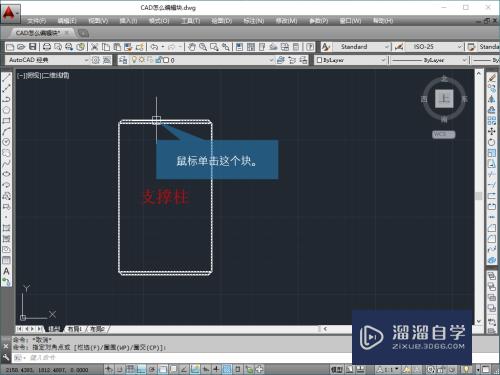Select the Move modify tool
Viewport: 500px width, 375px height.
(x=492, y=131)
